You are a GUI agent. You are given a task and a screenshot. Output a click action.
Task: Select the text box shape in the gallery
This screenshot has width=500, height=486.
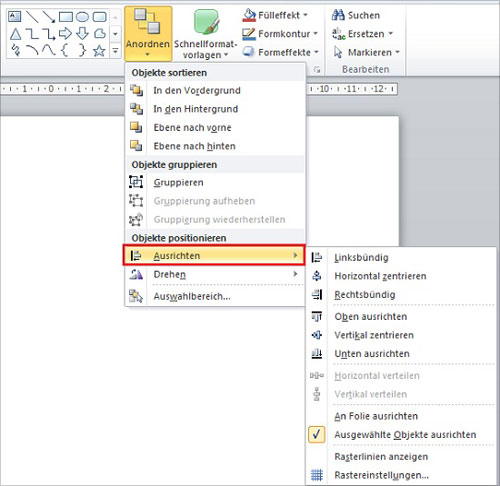(15, 16)
